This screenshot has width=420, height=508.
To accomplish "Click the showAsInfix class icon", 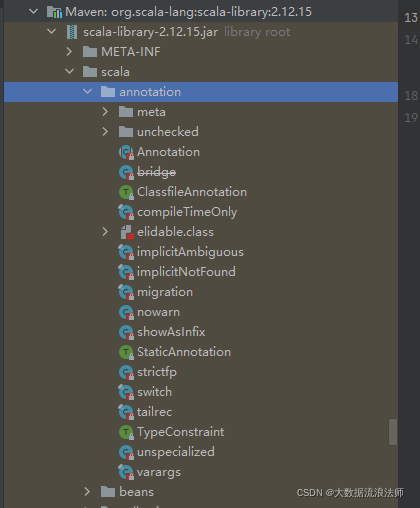I will [x=126, y=332].
